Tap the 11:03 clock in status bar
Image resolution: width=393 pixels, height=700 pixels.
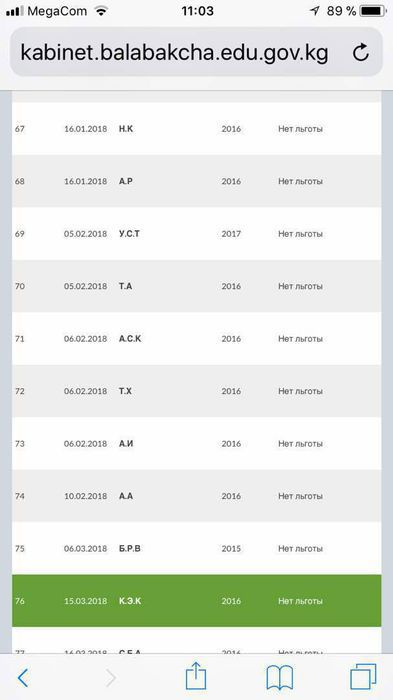(197, 11)
